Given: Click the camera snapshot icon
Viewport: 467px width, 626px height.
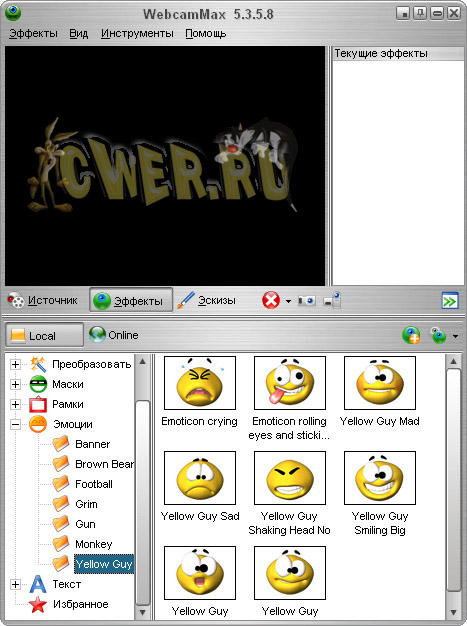Looking at the screenshot, I should coord(307,300).
